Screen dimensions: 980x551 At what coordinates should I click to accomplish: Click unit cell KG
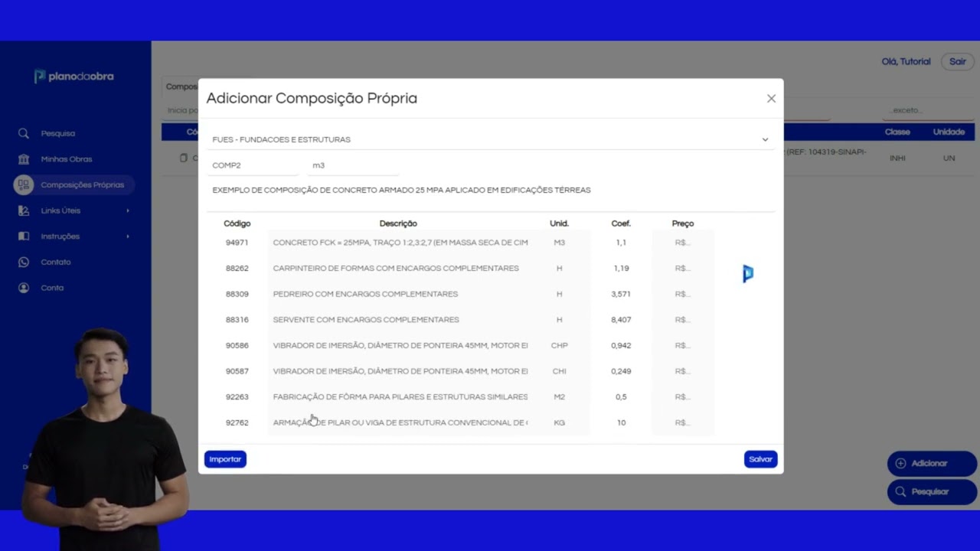[x=560, y=422]
